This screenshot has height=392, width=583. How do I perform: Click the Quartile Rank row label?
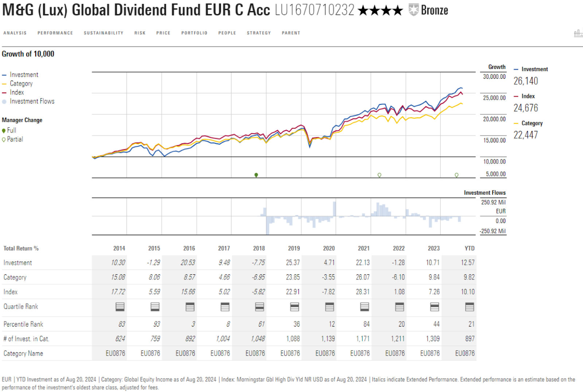[21, 306]
